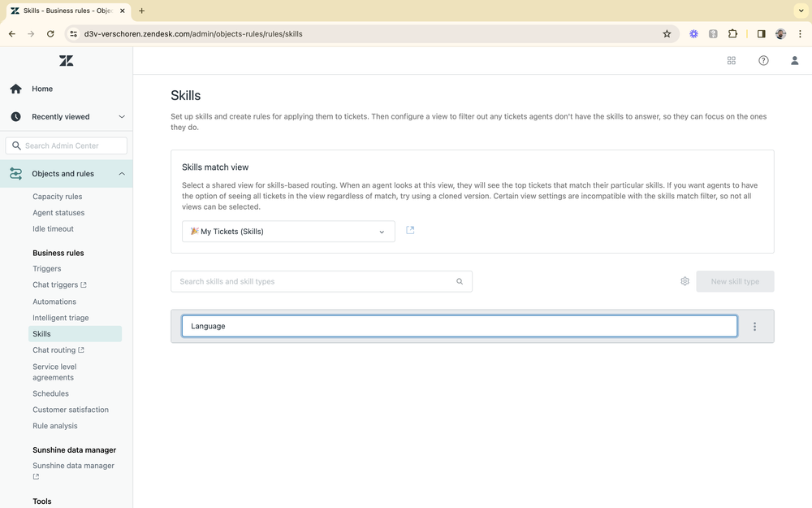Click the Home icon in the sidebar
Viewport: 812px width, 508px height.
(15, 89)
